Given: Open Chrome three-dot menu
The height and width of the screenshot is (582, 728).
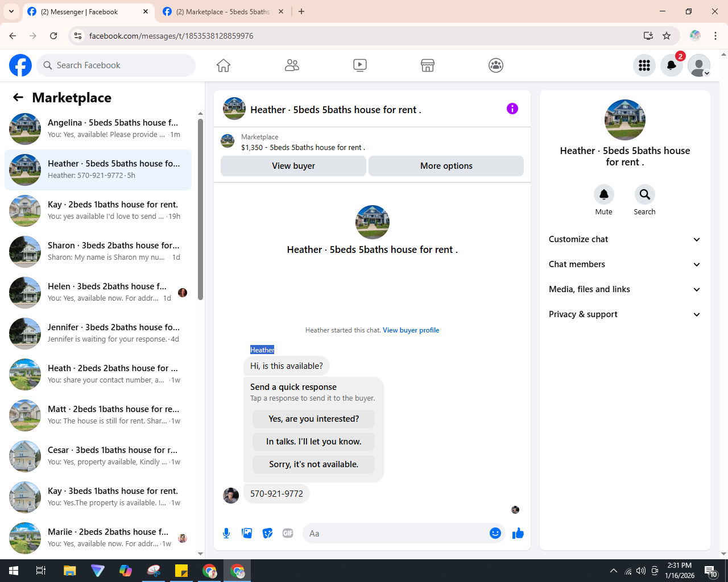Looking at the screenshot, I should point(715,36).
